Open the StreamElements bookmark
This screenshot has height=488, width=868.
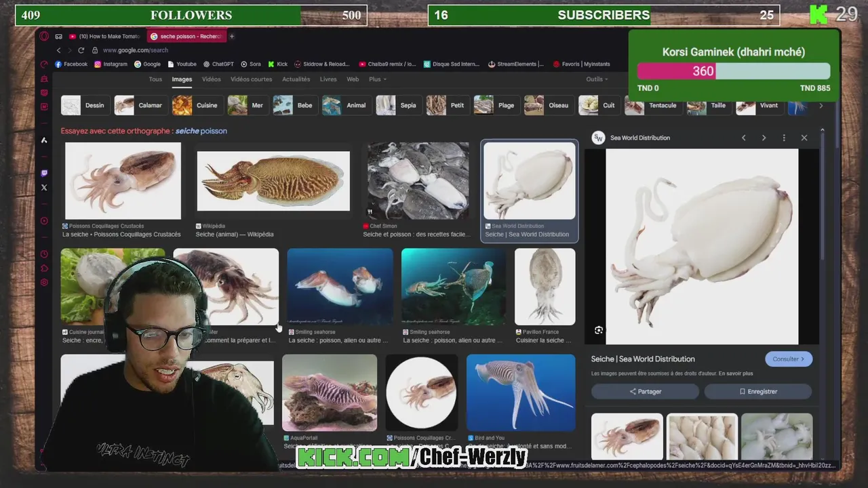[x=515, y=64]
